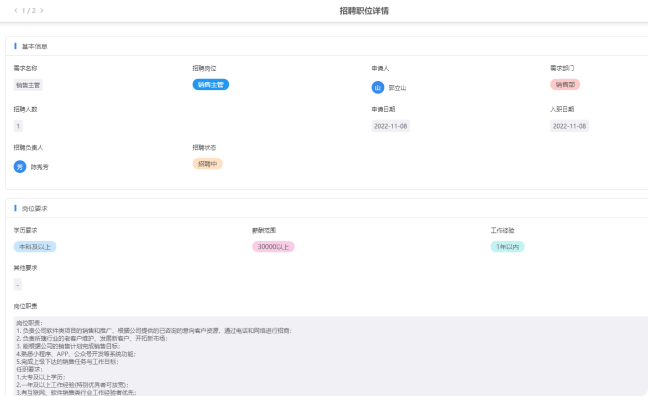Viewport: 648px width, 396px height.
Task: Click the 其他要求 field label
Action: [25, 268]
